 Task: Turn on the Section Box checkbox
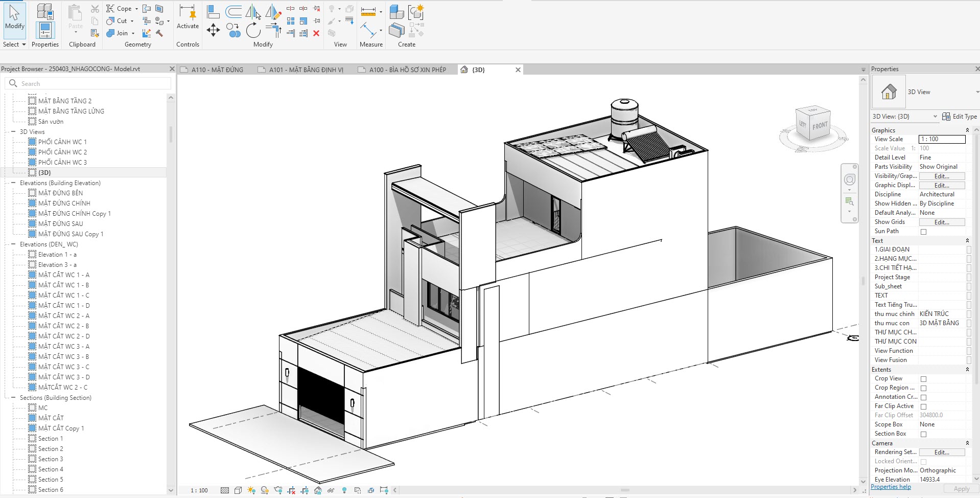923,434
